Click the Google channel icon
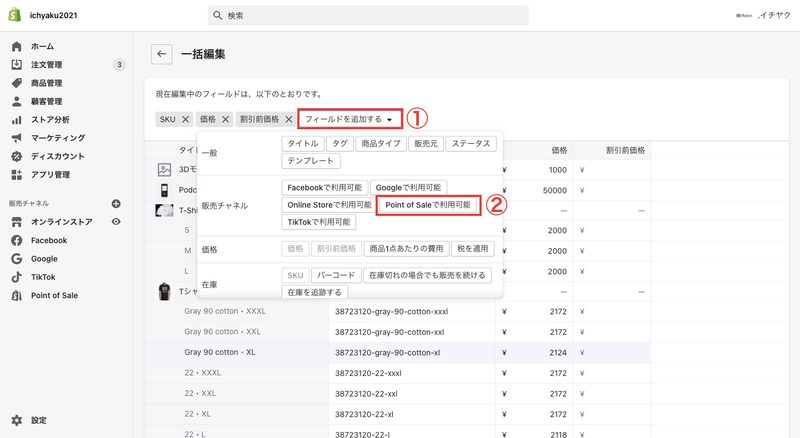Viewport: 800px width, 438px height. 17,259
